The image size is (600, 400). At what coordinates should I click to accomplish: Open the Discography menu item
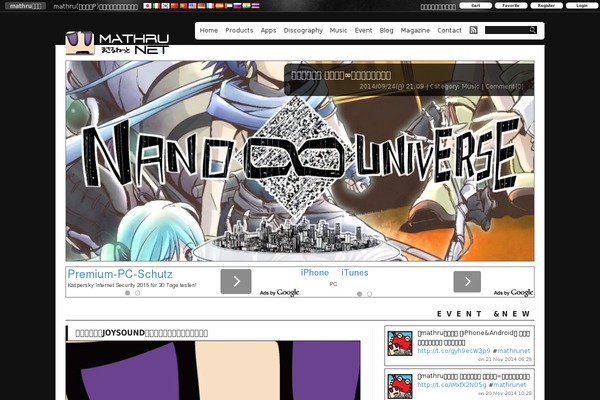pos(303,30)
